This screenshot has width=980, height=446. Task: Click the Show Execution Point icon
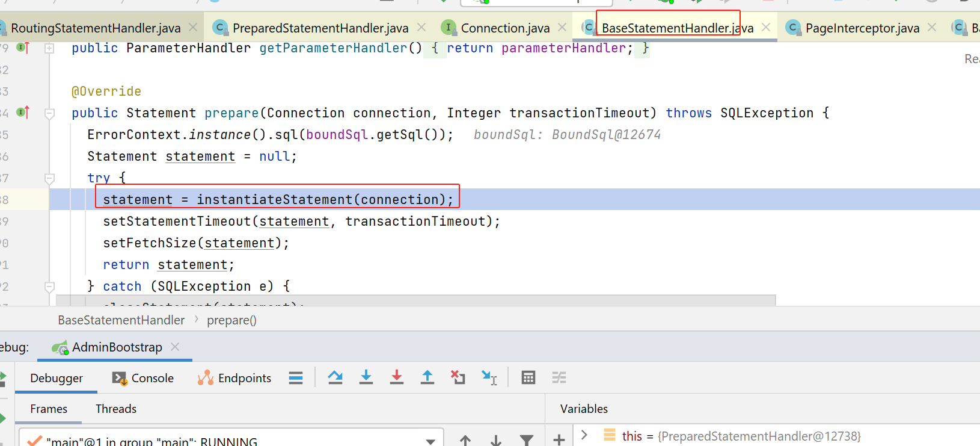(x=295, y=377)
